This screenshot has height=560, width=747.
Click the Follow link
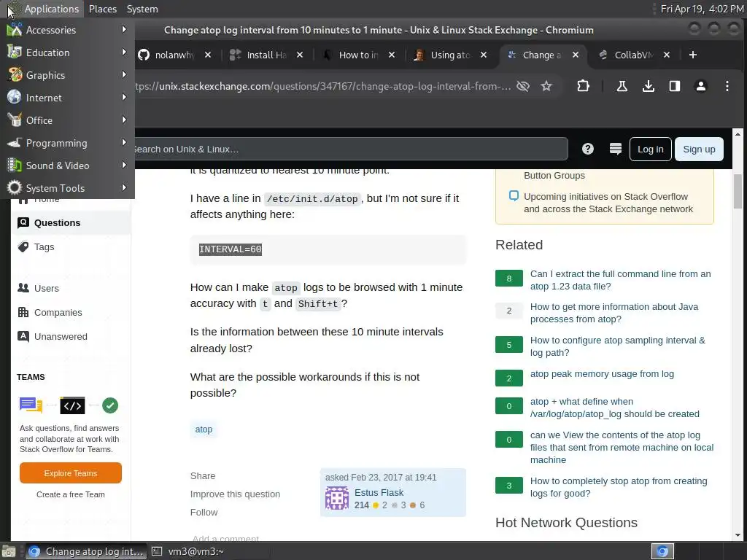pos(204,512)
